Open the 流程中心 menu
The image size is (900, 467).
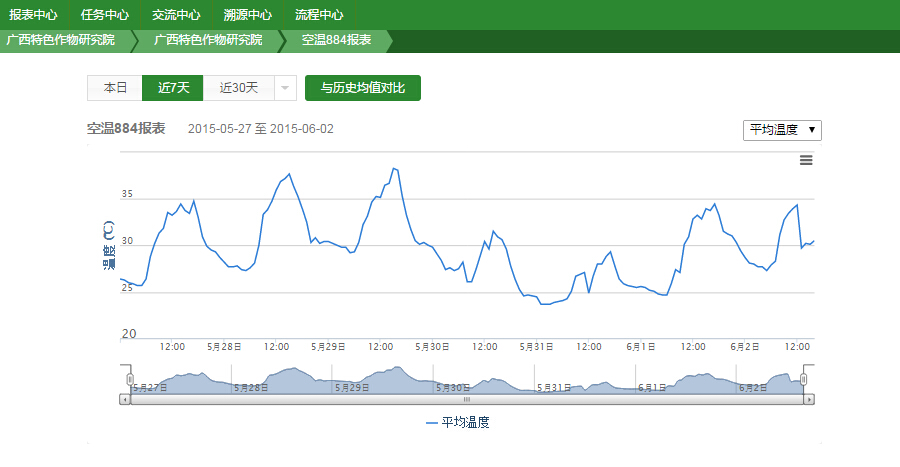coord(319,15)
